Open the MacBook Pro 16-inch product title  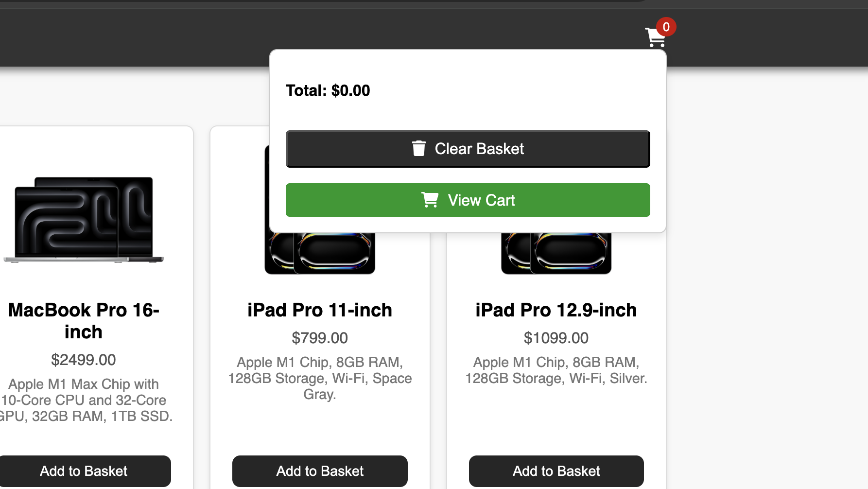point(84,321)
